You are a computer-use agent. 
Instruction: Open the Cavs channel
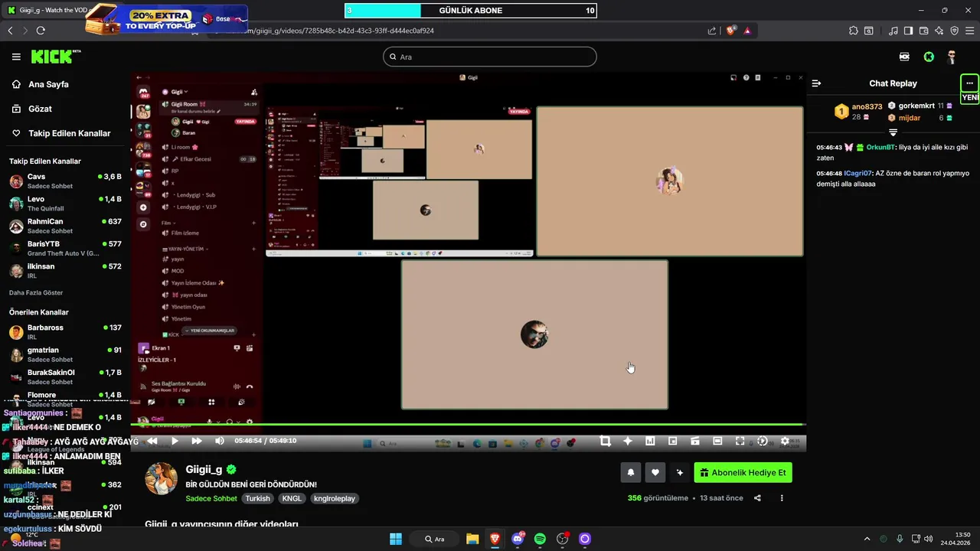pyautogui.click(x=65, y=181)
